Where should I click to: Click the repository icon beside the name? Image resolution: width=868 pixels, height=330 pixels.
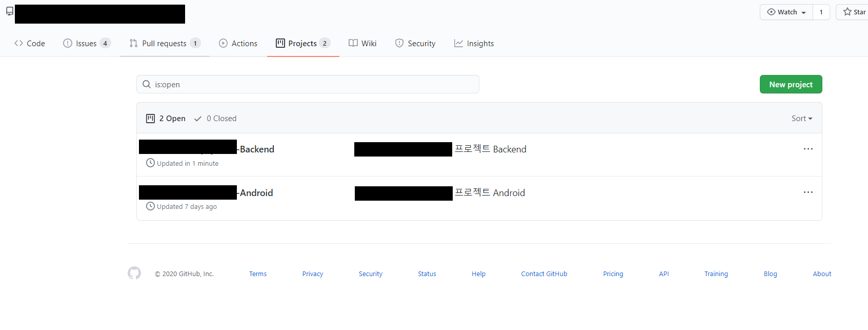click(x=10, y=11)
